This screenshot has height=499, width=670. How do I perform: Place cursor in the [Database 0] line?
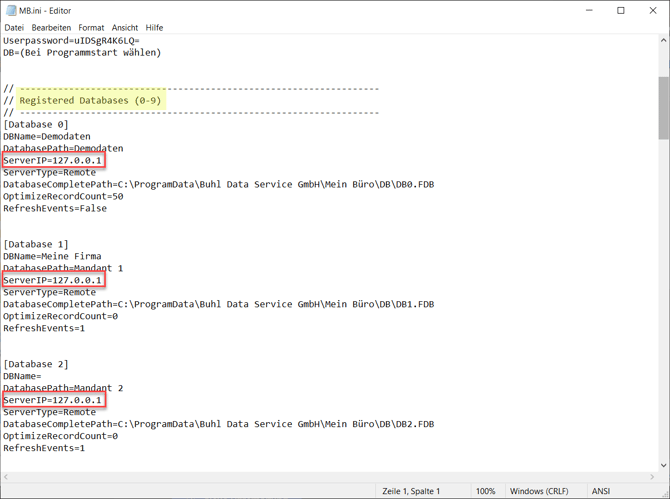coord(36,125)
